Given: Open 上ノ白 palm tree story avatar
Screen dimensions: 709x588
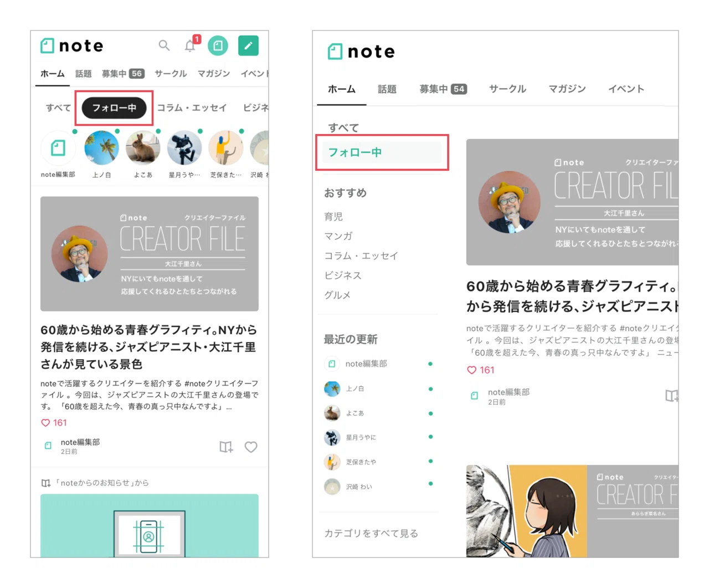Looking at the screenshot, I should tap(101, 148).
